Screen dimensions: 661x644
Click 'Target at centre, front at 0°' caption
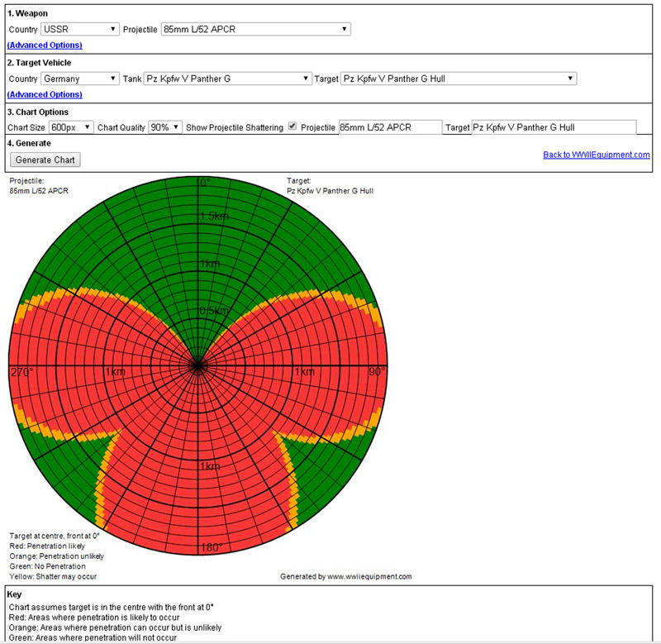click(55, 536)
